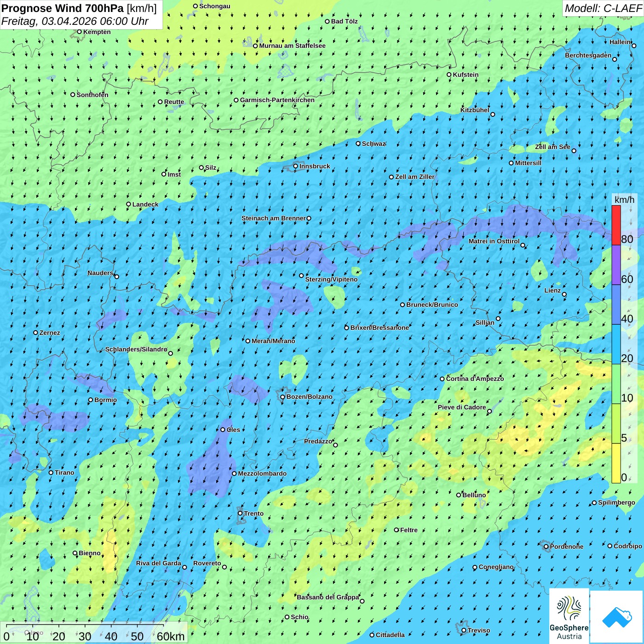This screenshot has height=644, width=644.
Task: Click the 'Sonthofen' label
Action: pos(92,95)
